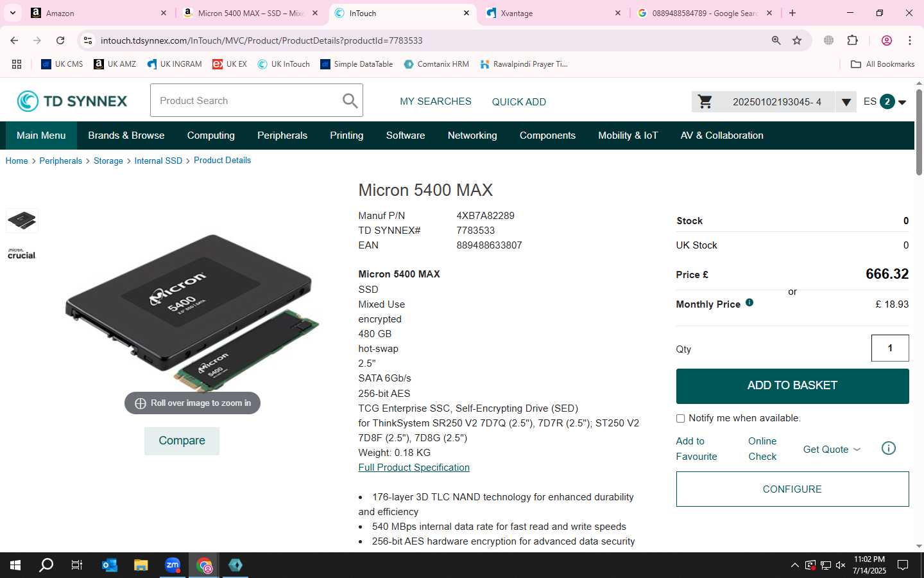
Task: Click Storage breadcrumb link
Action: tap(108, 161)
